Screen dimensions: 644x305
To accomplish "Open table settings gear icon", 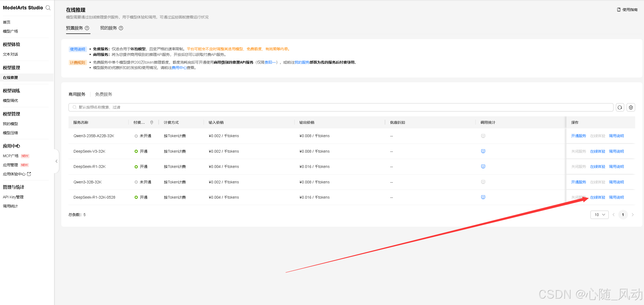I will click(631, 107).
